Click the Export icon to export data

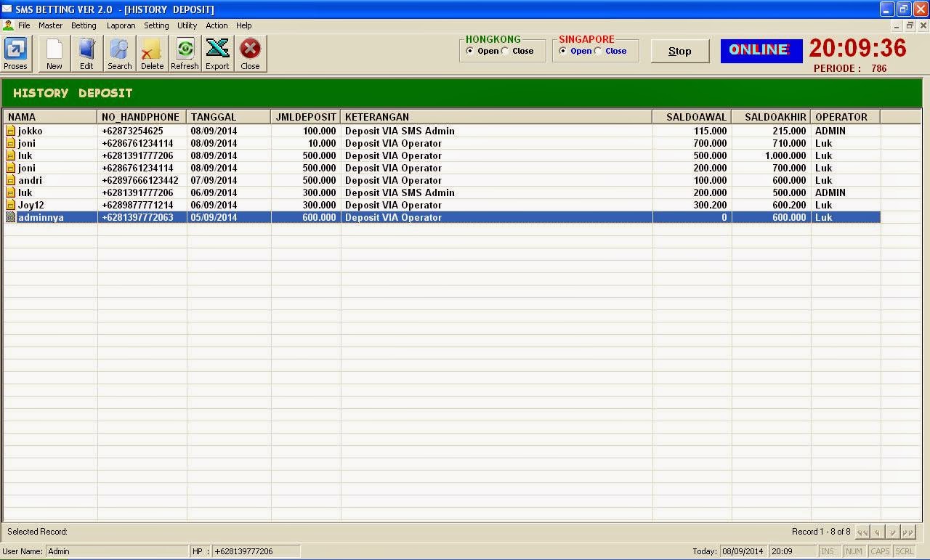(217, 52)
